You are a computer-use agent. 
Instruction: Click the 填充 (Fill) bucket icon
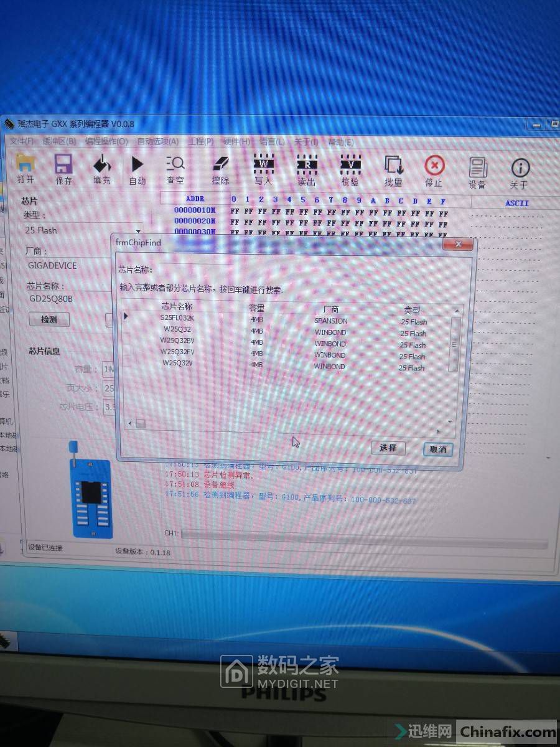[x=101, y=164]
